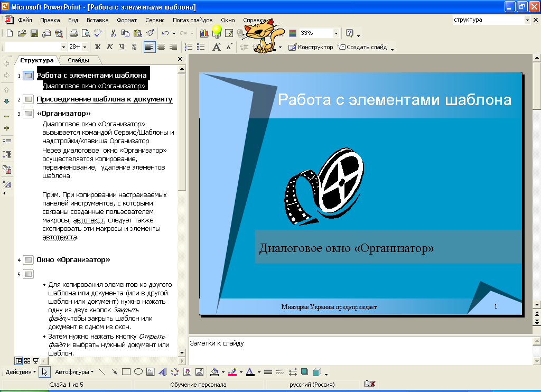Screen dimensions: 541x392
Task: Run spelling check ABC icon
Action: (98, 33)
